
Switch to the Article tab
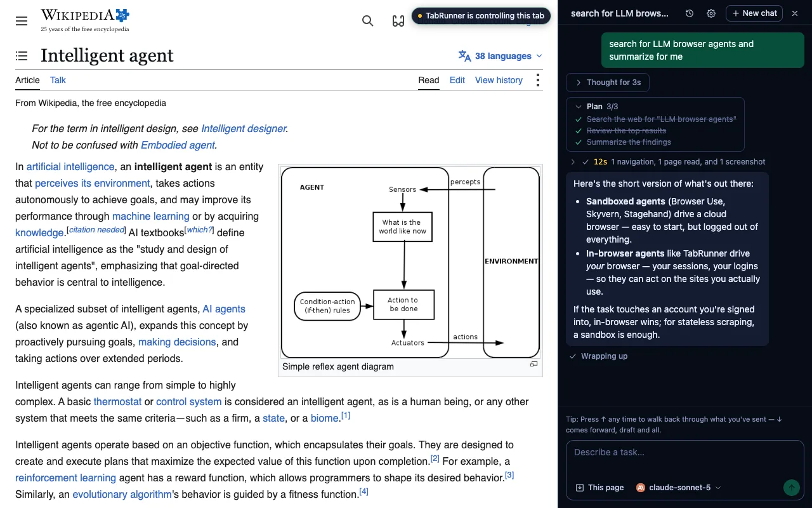[27, 80]
